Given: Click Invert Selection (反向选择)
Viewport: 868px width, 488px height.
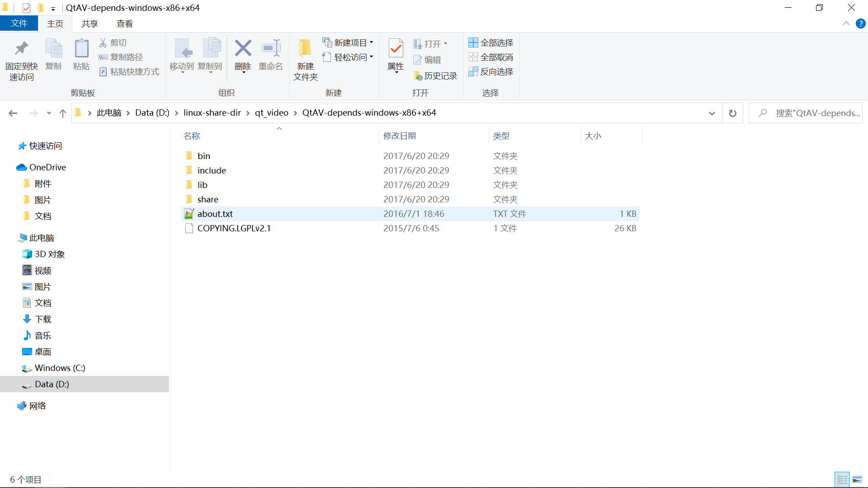Looking at the screenshot, I should click(x=491, y=72).
